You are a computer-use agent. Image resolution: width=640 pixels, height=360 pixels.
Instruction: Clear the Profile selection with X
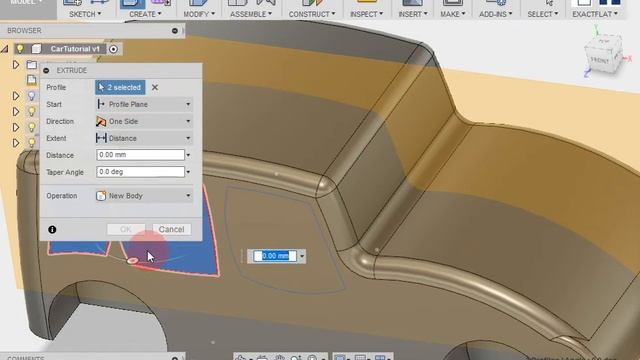[155, 87]
